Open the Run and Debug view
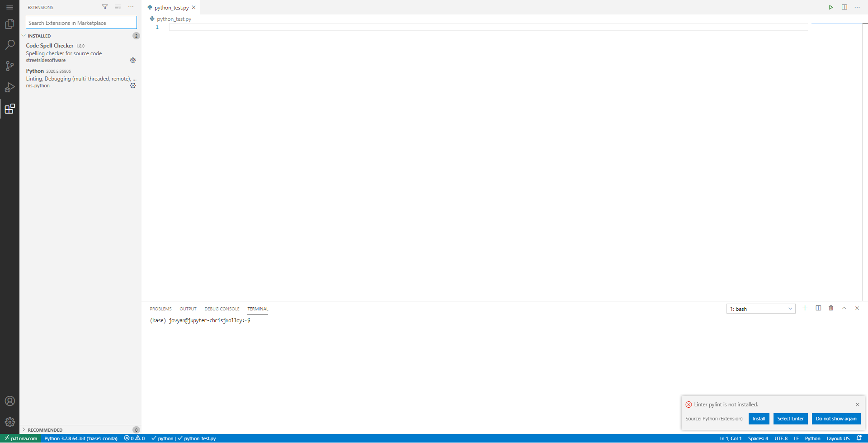Viewport: 868px width, 443px height. [9, 87]
